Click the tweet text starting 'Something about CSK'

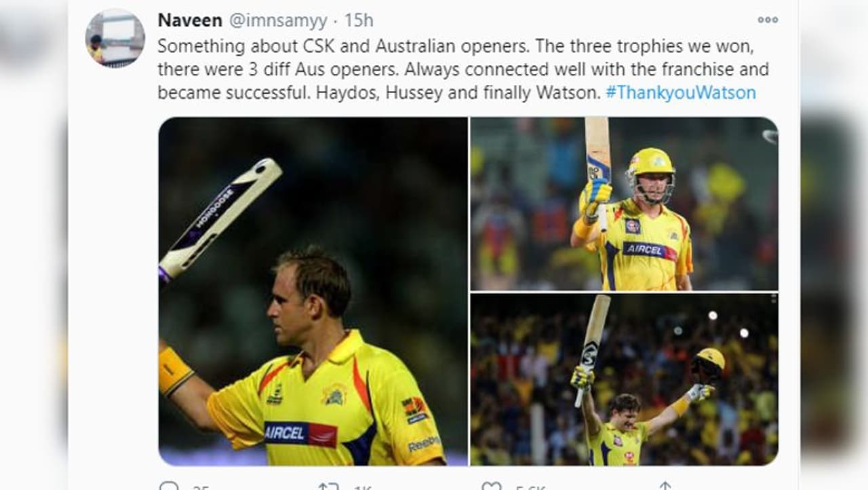point(463,70)
